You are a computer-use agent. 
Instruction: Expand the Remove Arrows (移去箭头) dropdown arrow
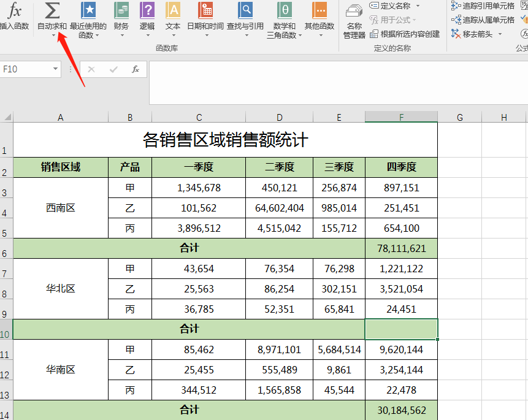tap(500, 34)
